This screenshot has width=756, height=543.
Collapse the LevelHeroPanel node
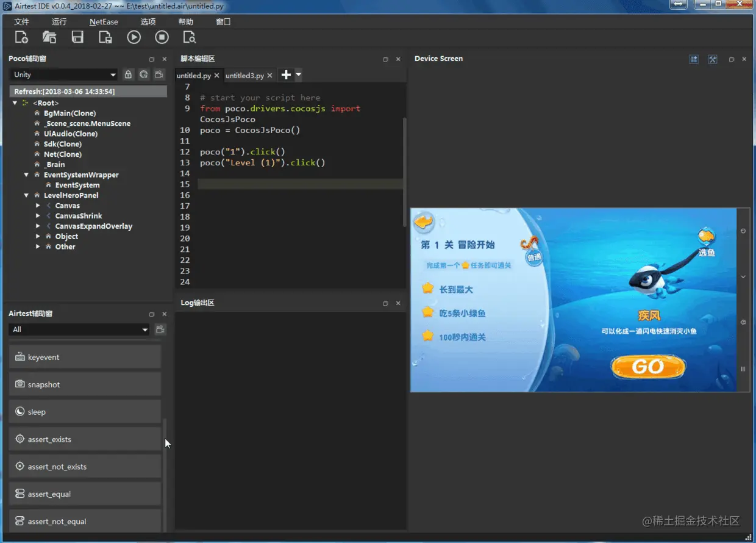point(26,196)
